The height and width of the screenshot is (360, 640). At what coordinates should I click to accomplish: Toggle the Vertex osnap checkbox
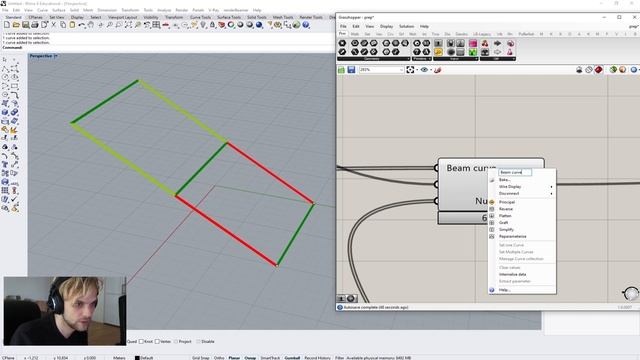pyautogui.click(x=157, y=342)
